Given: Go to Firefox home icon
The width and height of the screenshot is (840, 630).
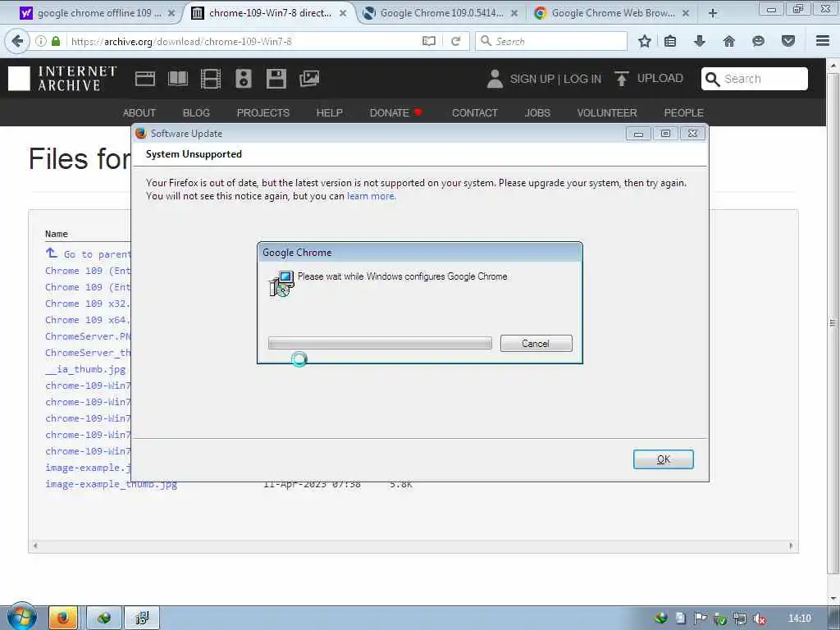Looking at the screenshot, I should pos(728,41).
